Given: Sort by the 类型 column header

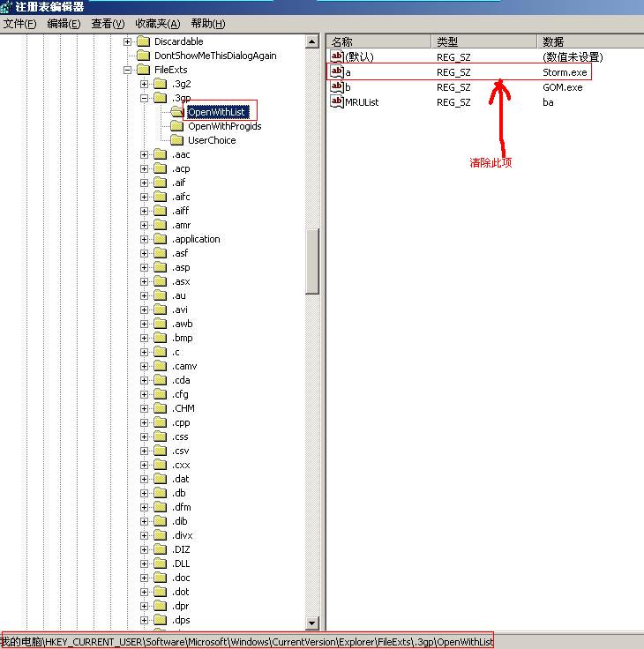Looking at the screenshot, I should click(x=484, y=41).
